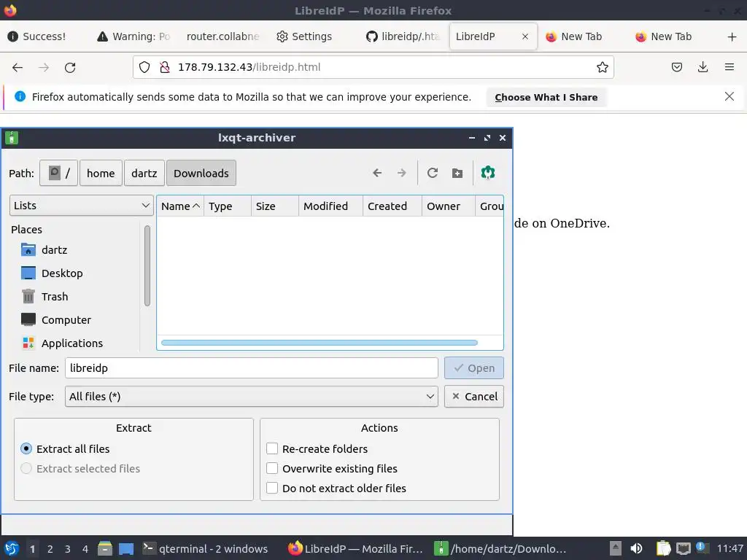Open Save to Pocket in Firefox
Screen dimensions: 747x560
click(x=676, y=67)
